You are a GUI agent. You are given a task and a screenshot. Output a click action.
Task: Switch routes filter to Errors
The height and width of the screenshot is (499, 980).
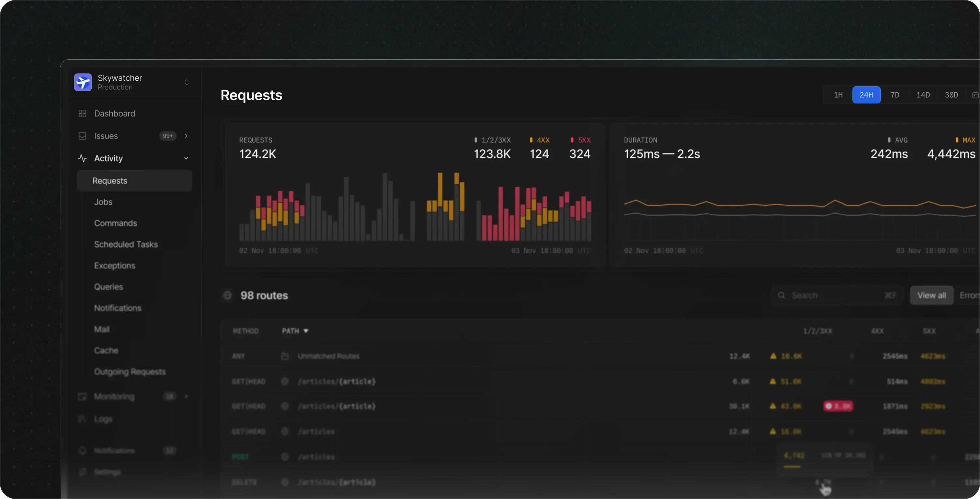pyautogui.click(x=969, y=295)
